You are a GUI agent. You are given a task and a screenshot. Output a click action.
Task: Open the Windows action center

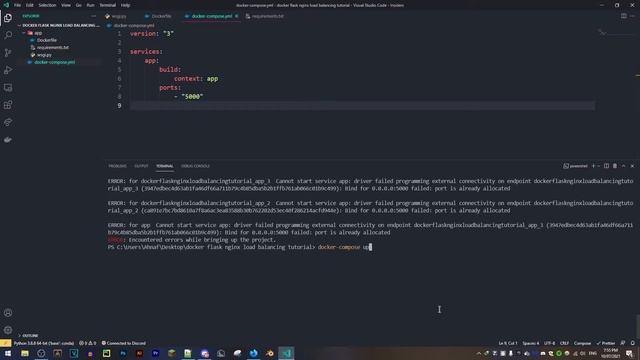coord(629,353)
